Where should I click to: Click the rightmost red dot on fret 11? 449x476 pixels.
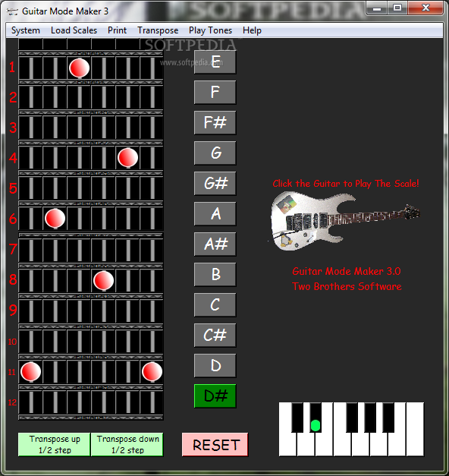tap(152, 371)
